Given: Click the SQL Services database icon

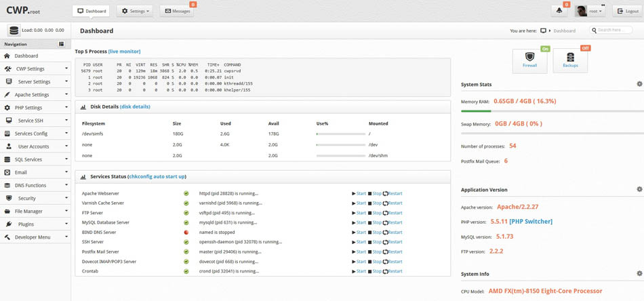Looking at the screenshot, I should pos(7,159).
